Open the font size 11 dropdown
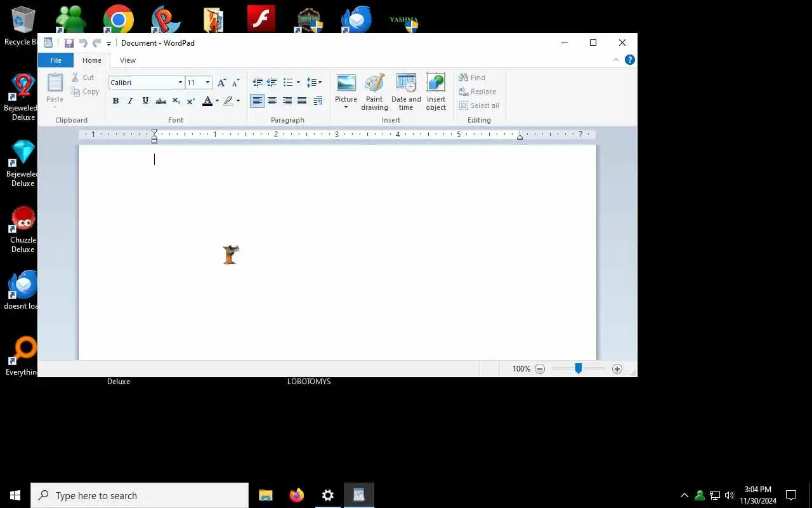The image size is (812, 508). click(207, 83)
